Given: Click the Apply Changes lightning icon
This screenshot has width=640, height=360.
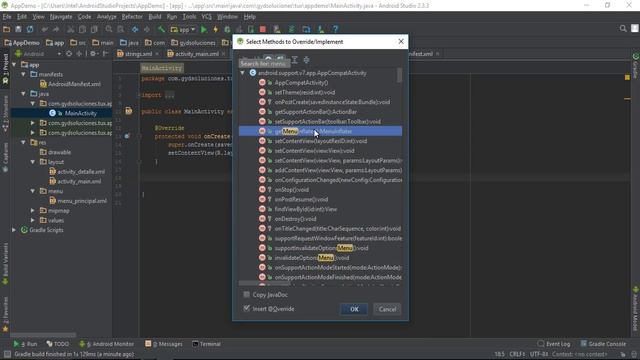Looking at the screenshot, I should (x=216, y=29).
